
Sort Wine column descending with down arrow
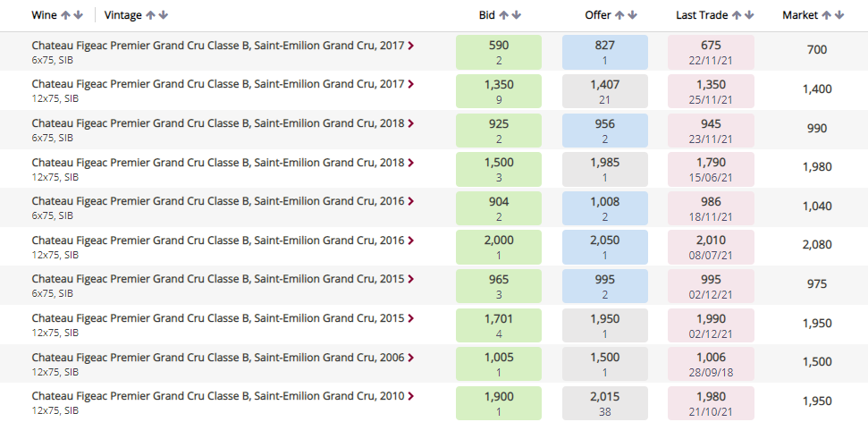click(x=78, y=15)
